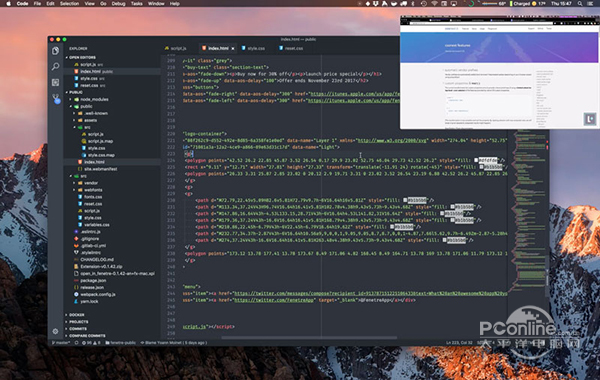Open Source Control view with badge

click(x=56, y=99)
